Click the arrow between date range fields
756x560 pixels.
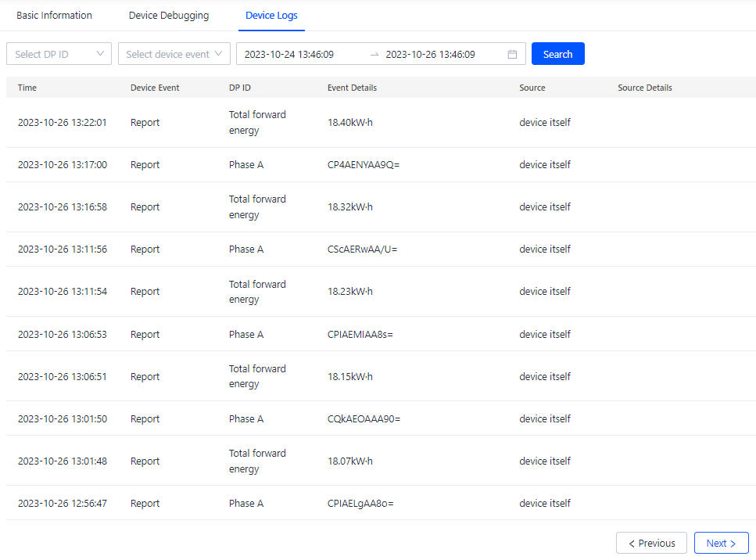[374, 55]
